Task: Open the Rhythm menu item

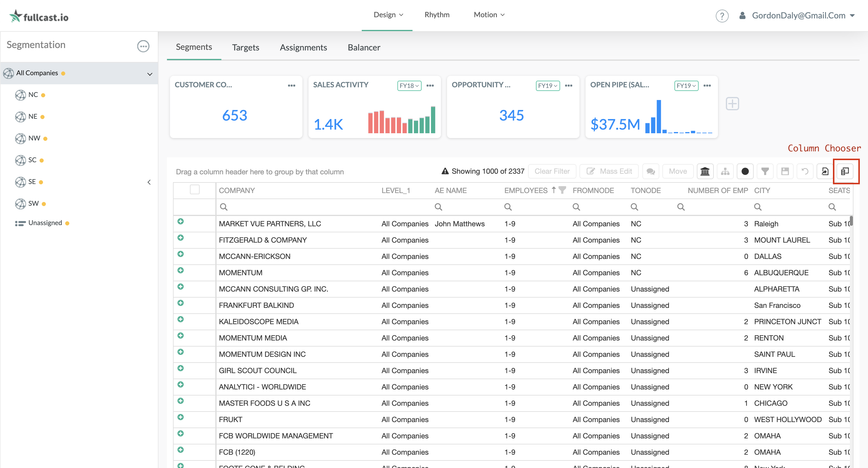Action: (437, 15)
